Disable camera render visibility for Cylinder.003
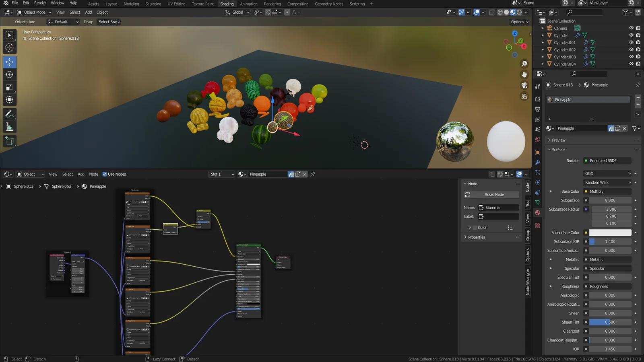Viewport: 644px width, 362px height. [638, 57]
